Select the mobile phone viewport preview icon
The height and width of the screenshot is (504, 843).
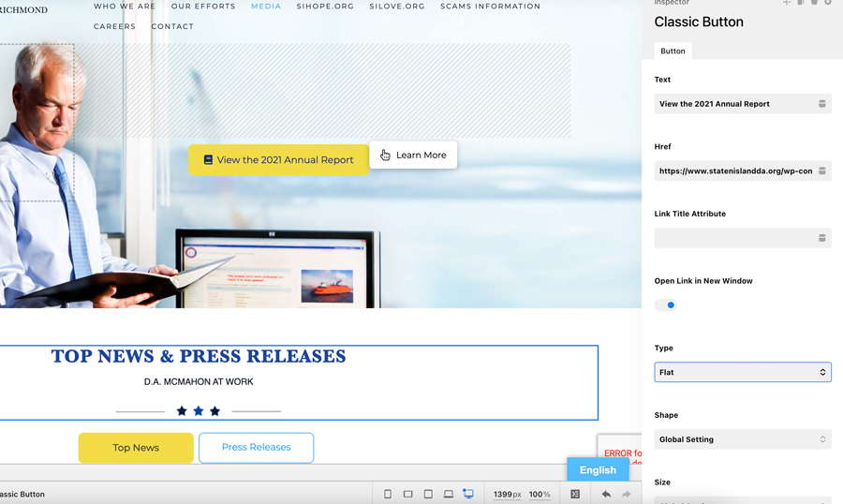click(388, 494)
